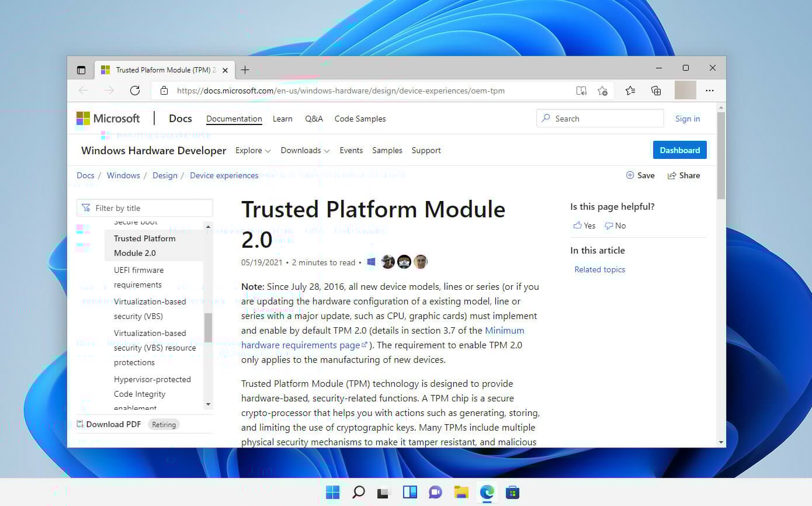Open Edge settings and more menu

[x=710, y=91]
